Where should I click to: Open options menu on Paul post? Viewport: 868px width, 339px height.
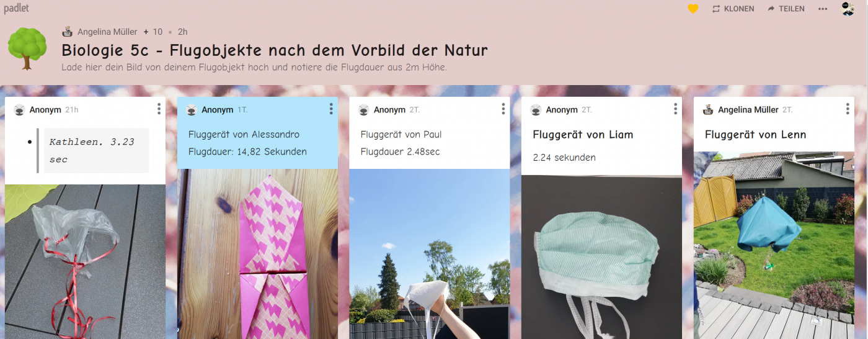(503, 109)
